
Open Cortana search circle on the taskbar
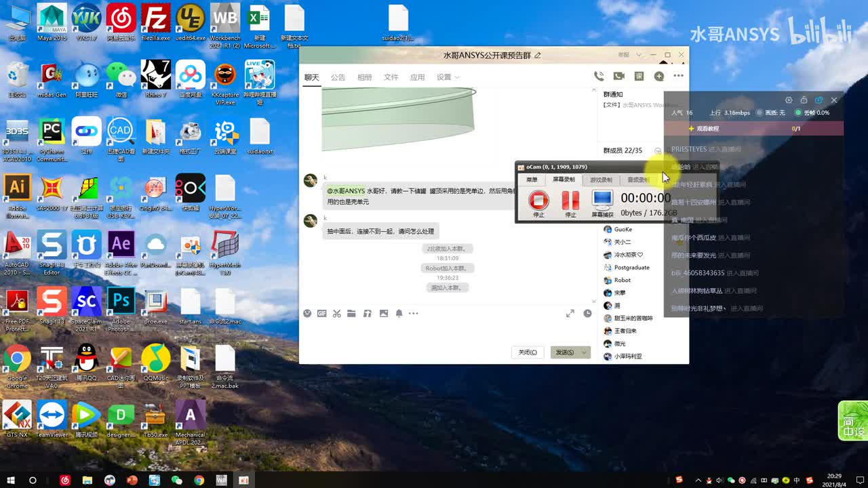coord(33,480)
